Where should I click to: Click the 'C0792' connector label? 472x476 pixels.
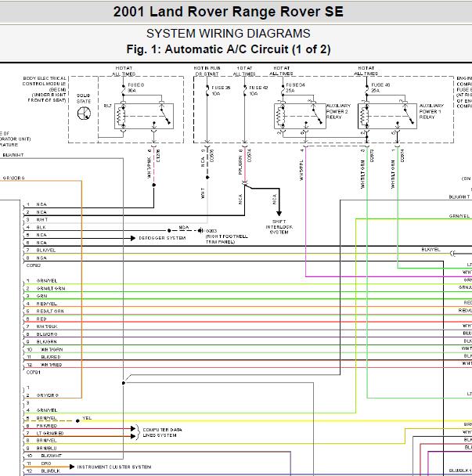34,265
